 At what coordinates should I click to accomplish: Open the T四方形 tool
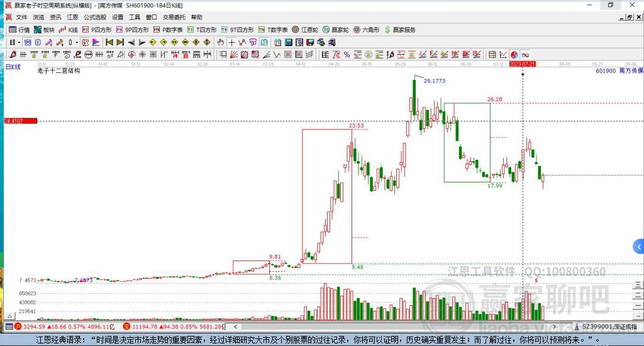pos(202,30)
